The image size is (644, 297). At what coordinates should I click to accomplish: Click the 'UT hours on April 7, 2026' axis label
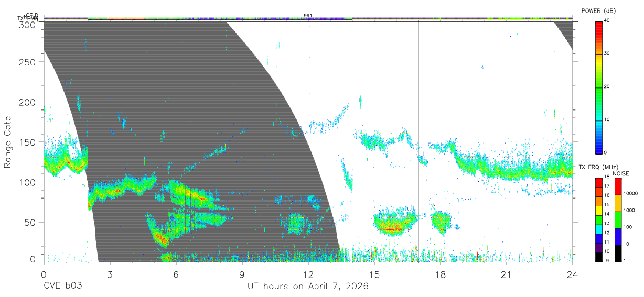pyautogui.click(x=308, y=287)
